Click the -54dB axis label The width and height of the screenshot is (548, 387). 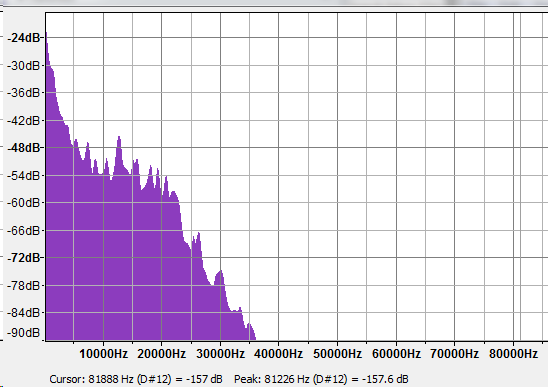coord(24,175)
